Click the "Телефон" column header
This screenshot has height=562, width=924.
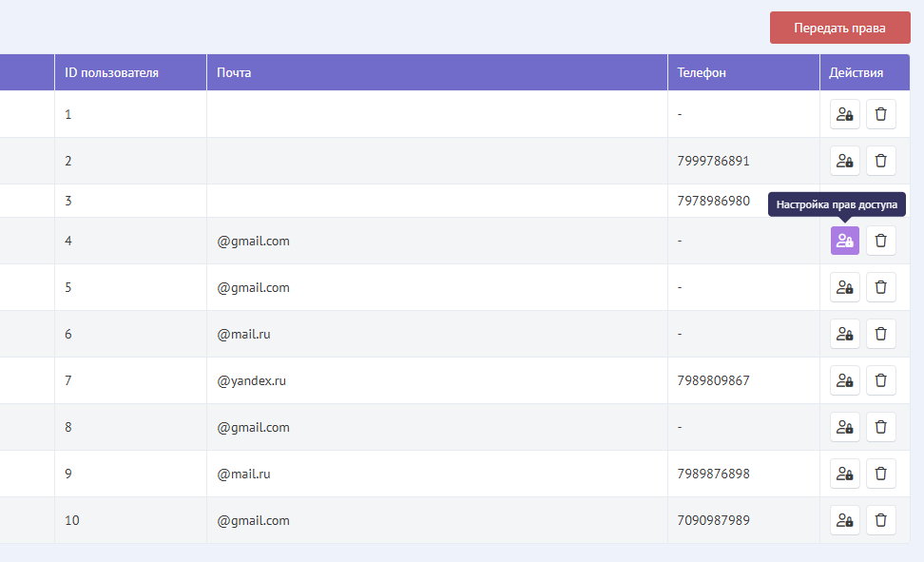[x=702, y=72]
